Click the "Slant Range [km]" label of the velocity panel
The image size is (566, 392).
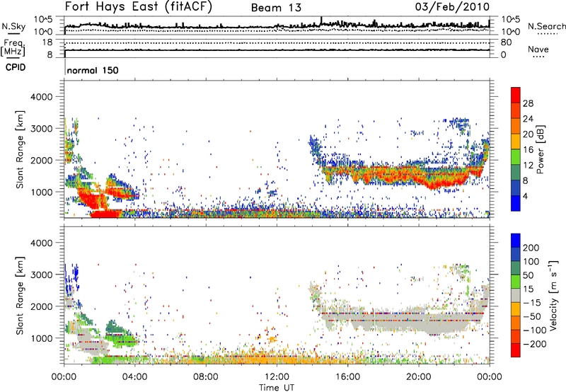(20, 296)
